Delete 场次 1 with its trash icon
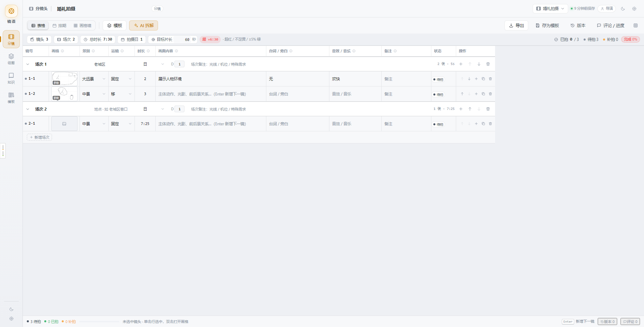The height and width of the screenshot is (327, 644). click(x=488, y=64)
